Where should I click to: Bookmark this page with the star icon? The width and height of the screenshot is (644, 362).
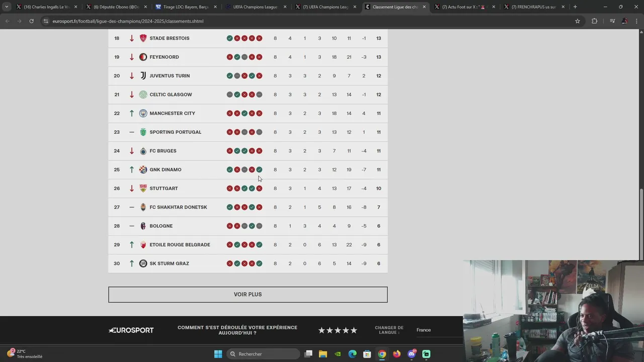[x=578, y=21]
